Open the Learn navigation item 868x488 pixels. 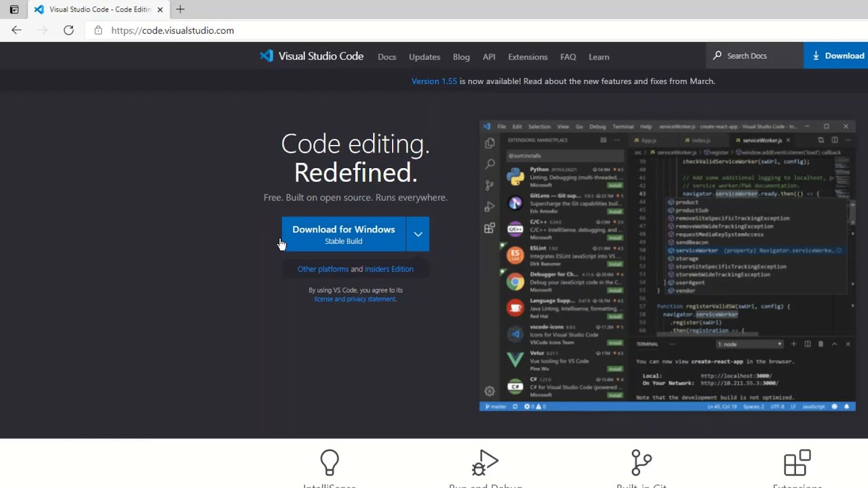(x=599, y=57)
